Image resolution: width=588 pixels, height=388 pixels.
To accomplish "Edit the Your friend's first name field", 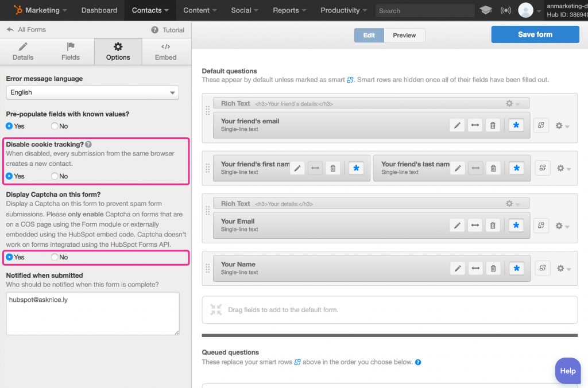I will coord(297,168).
